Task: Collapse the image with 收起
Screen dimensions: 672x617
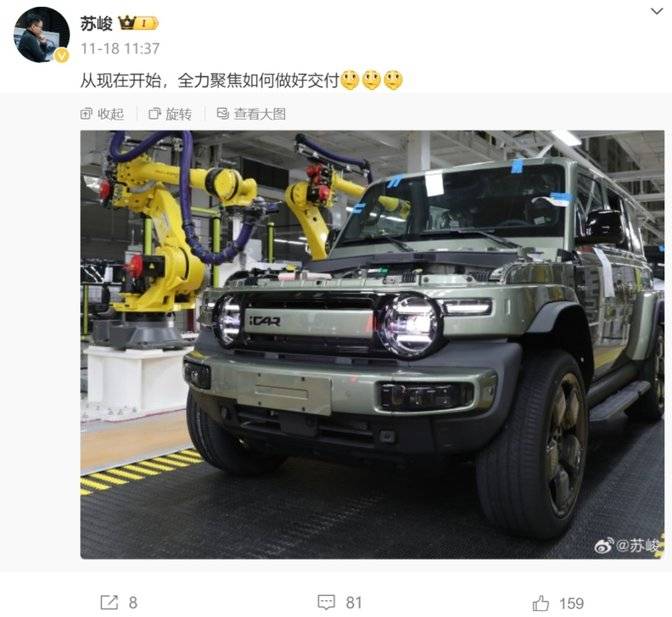Action: (x=102, y=114)
